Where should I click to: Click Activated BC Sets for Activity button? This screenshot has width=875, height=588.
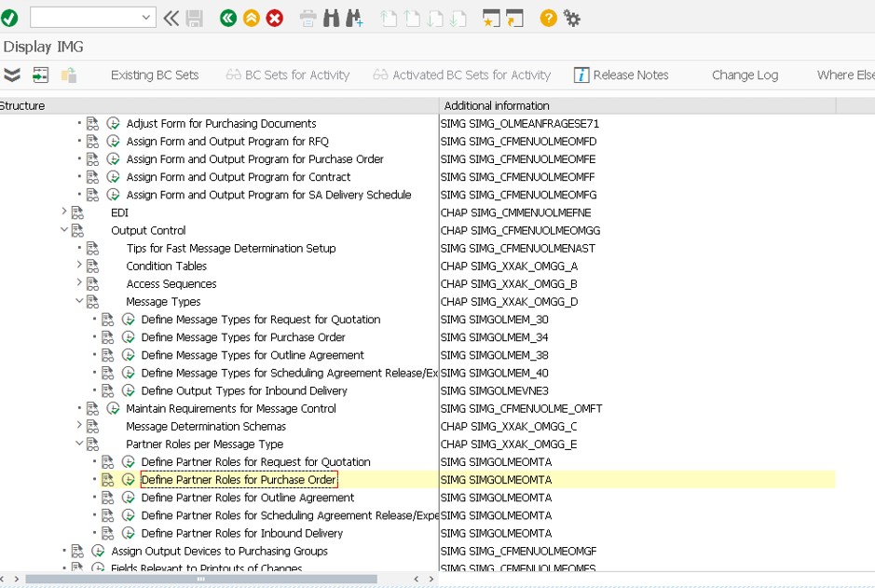[462, 75]
